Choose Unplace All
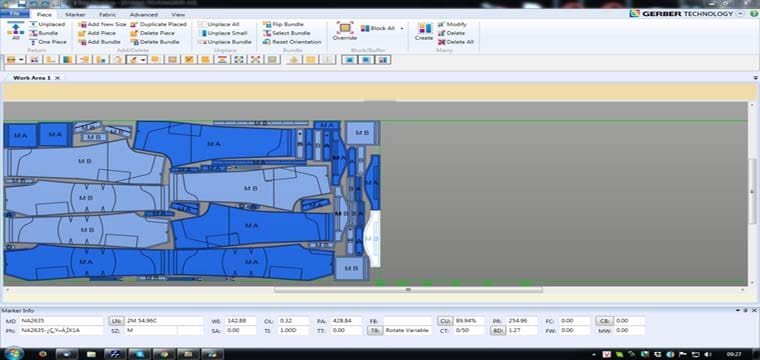The height and width of the screenshot is (360, 760). [x=219, y=24]
